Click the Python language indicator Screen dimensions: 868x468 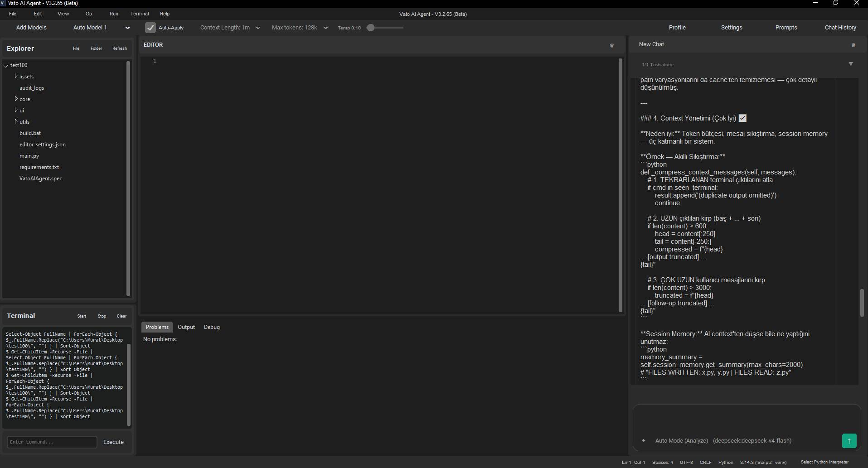pos(726,463)
